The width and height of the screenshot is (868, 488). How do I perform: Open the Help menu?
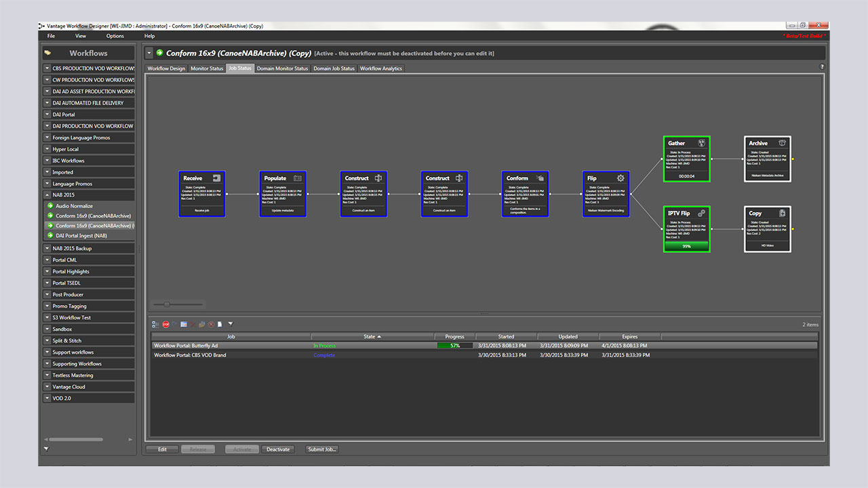tap(150, 36)
